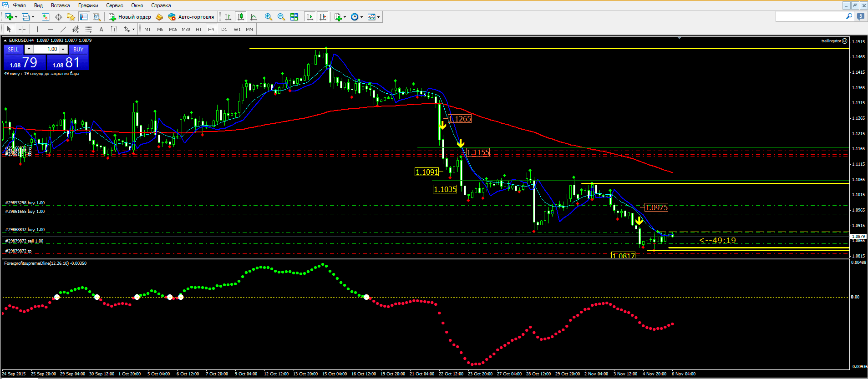Switch to the D1 timeframe
Screen dimensions: 868x379
coord(224,29)
